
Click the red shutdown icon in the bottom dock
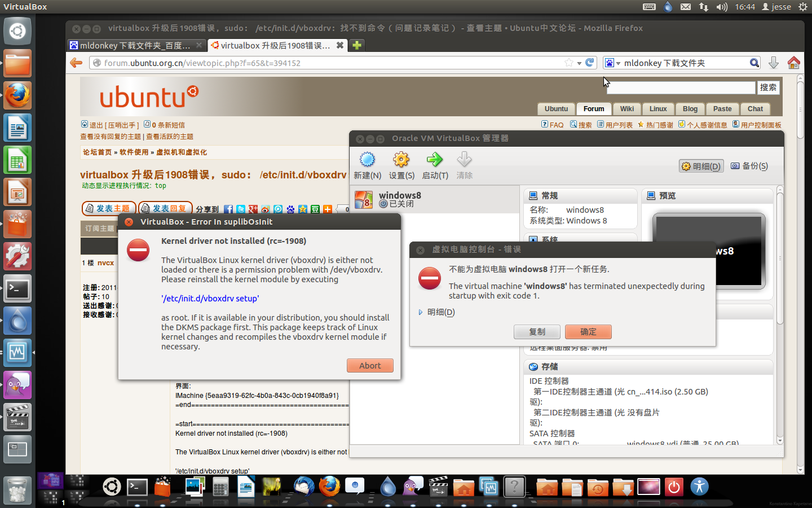(674, 487)
